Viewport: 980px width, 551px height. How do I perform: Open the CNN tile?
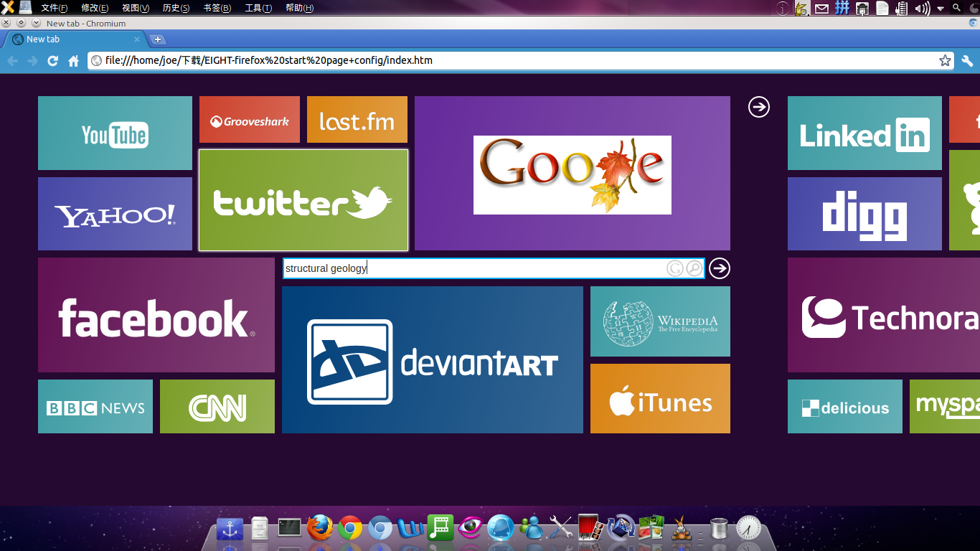[x=217, y=407]
